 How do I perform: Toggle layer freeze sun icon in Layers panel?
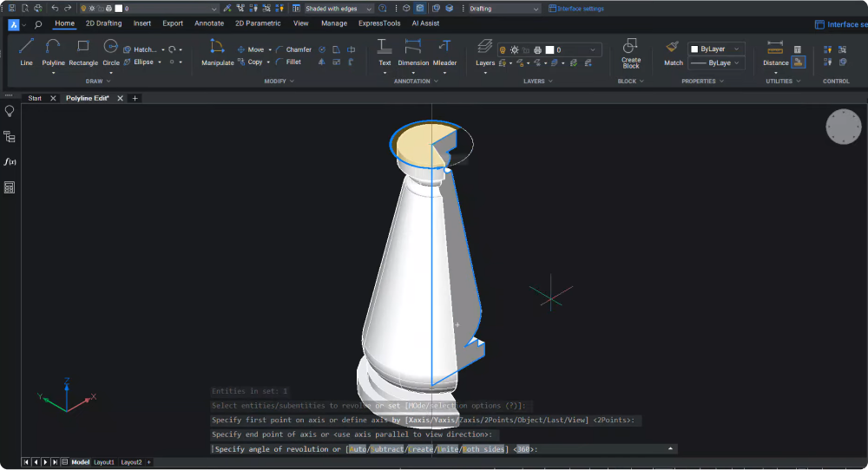coord(514,50)
